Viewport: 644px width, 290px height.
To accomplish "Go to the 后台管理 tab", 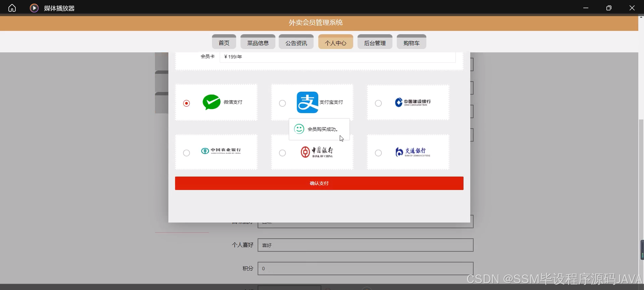I will (x=375, y=42).
